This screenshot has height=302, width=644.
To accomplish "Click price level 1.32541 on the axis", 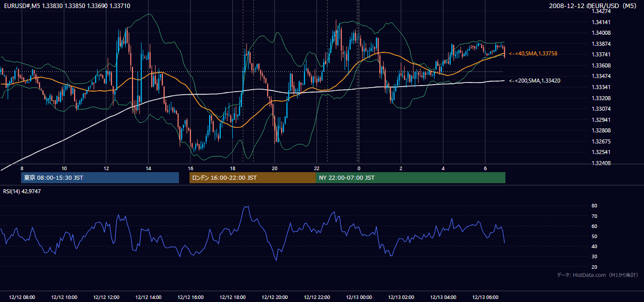I will [602, 152].
